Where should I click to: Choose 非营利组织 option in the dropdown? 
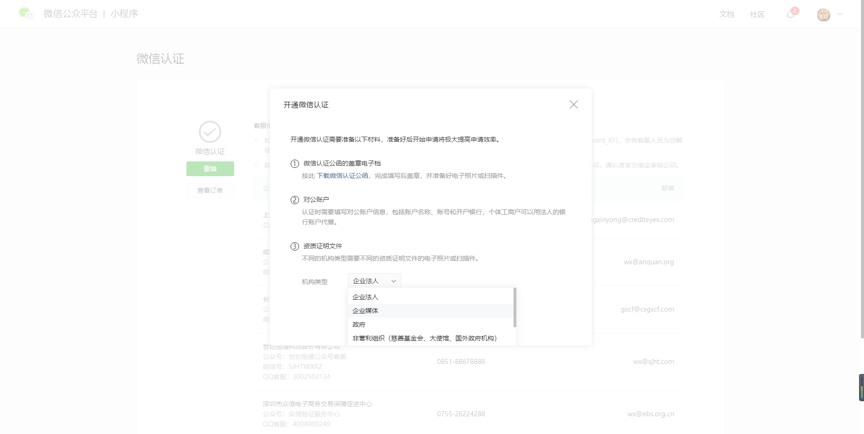click(x=430, y=338)
